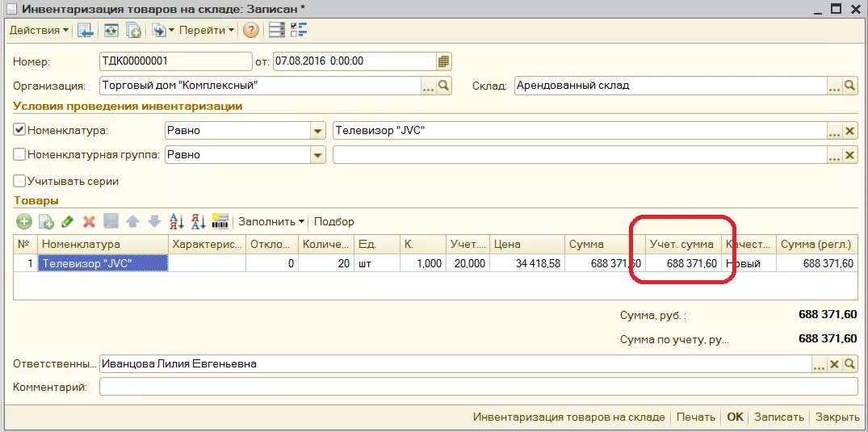
Task: Choose Склад via its ellipsis button
Action: (834, 86)
